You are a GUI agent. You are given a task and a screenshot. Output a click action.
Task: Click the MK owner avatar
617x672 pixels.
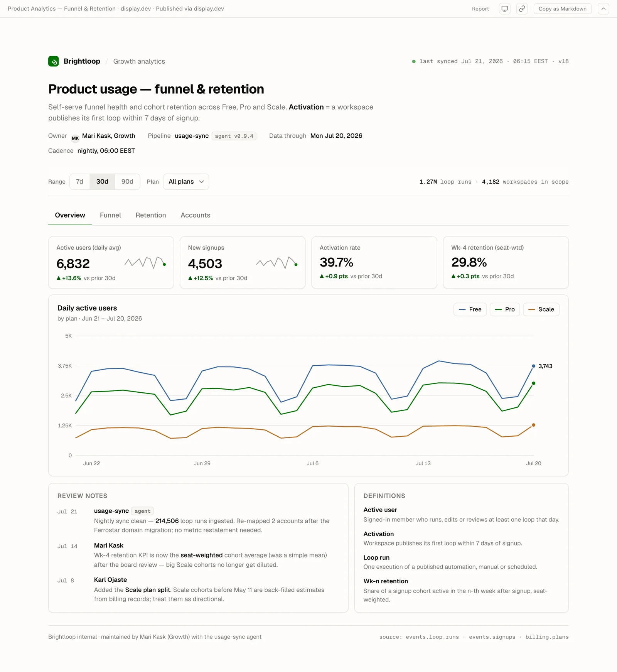tap(75, 138)
